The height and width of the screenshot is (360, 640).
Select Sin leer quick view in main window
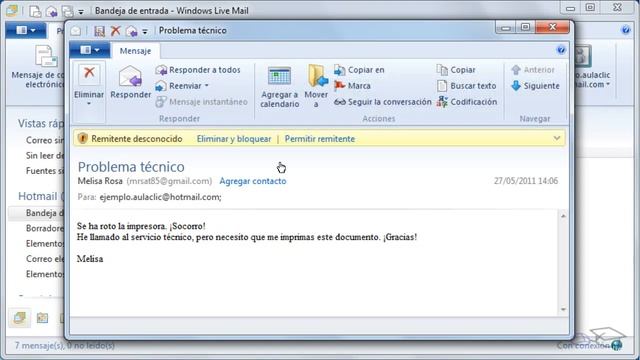pos(45,155)
